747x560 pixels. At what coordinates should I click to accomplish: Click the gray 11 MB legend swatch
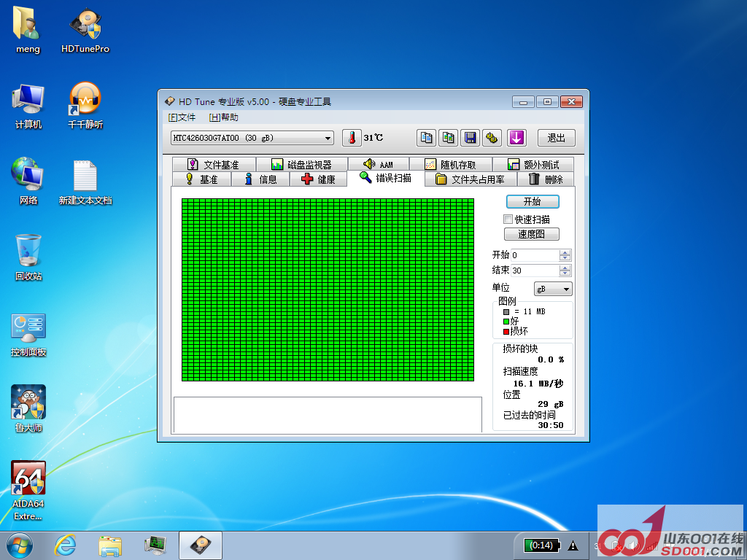click(506, 312)
